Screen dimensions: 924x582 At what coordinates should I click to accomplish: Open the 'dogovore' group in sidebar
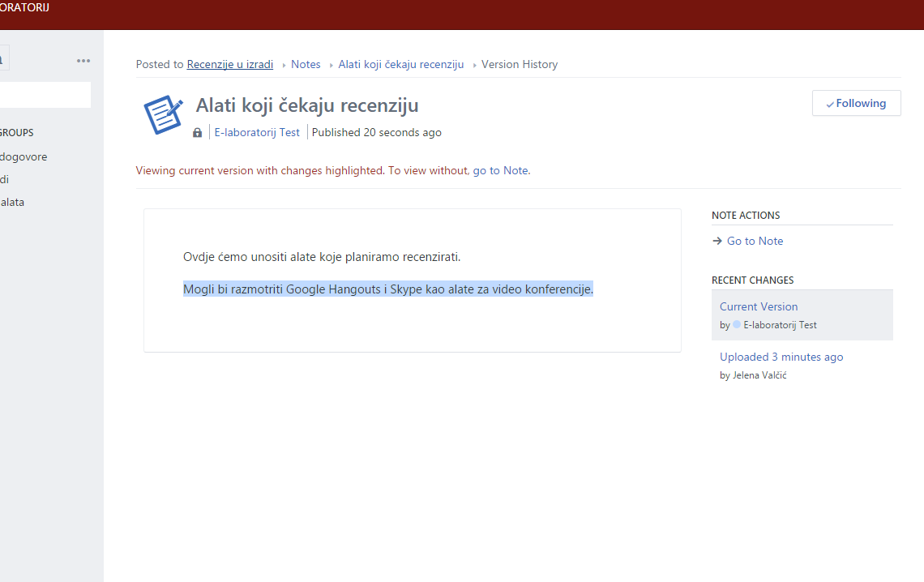pos(24,156)
